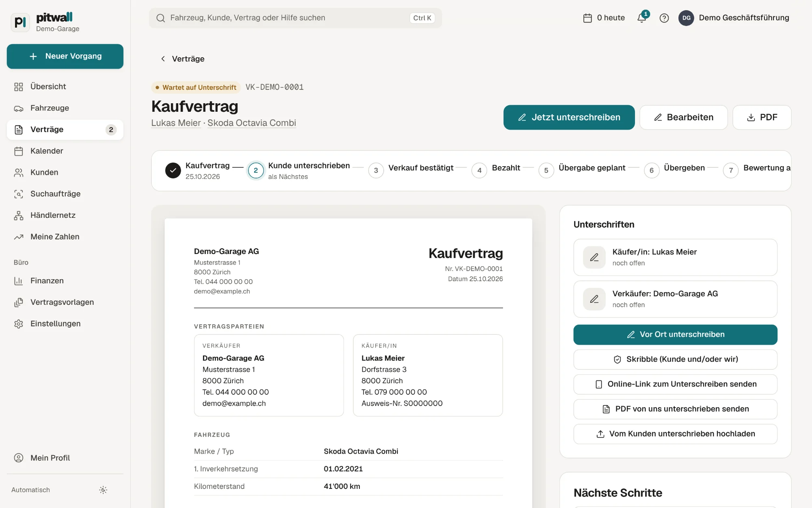Click the pen icon for Verkäufer Demo-Garage AG
Screen dimensions: 812x508
tap(594, 299)
